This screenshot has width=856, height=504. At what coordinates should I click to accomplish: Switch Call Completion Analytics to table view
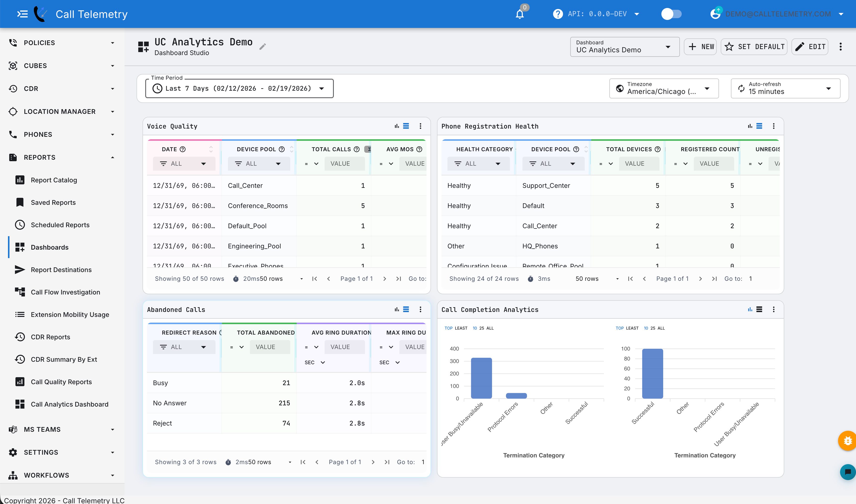click(759, 309)
